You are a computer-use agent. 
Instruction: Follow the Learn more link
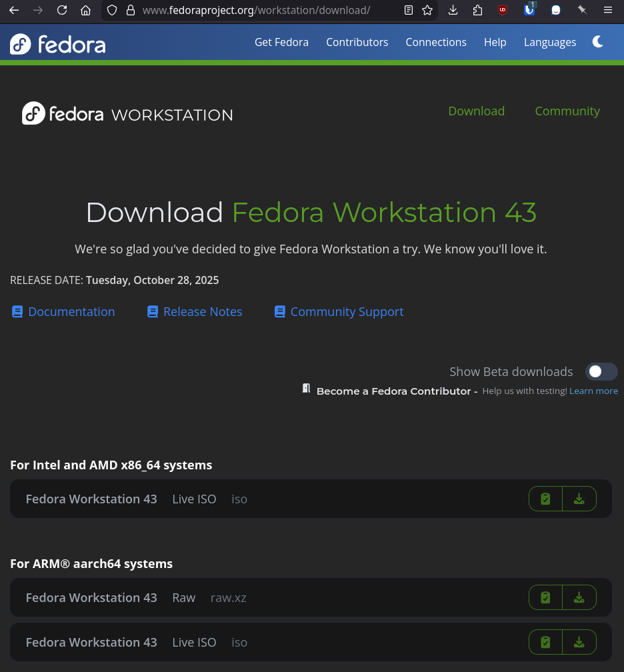(593, 391)
